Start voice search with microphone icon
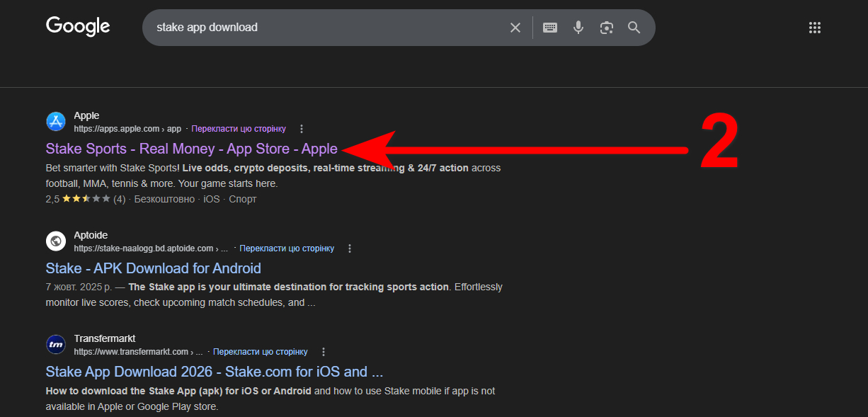The width and height of the screenshot is (868, 417). tap(578, 28)
